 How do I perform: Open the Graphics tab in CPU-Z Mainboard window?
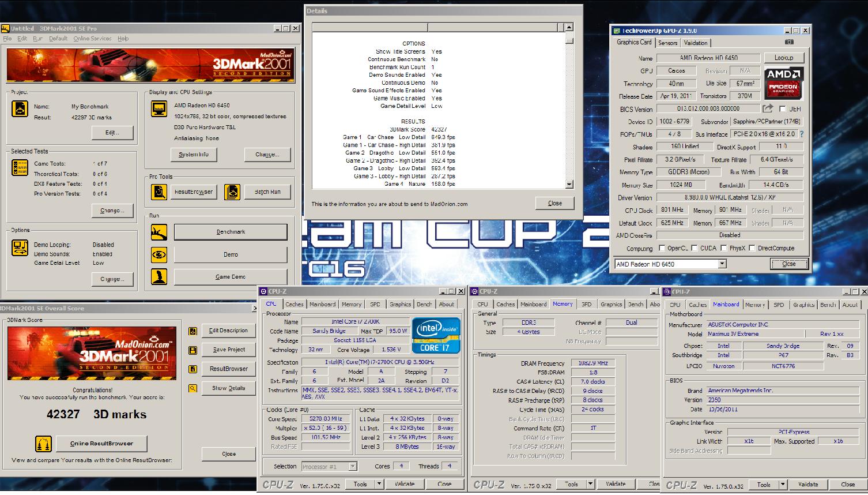[x=803, y=305]
